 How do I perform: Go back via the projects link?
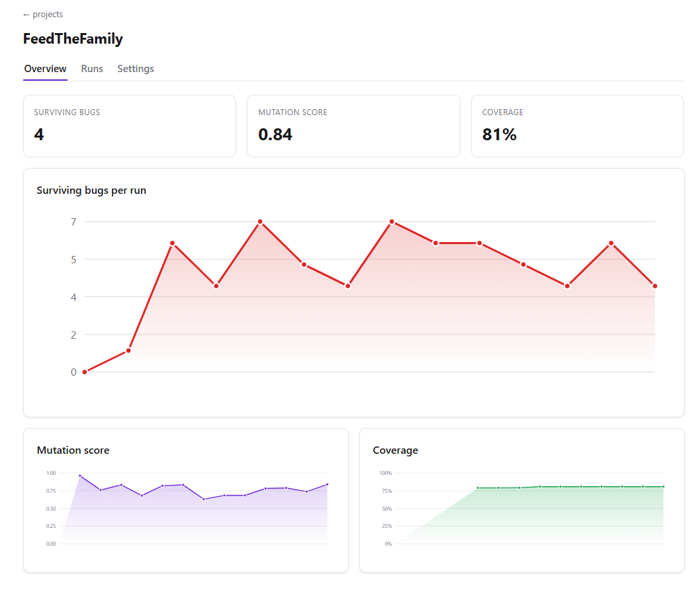click(43, 15)
